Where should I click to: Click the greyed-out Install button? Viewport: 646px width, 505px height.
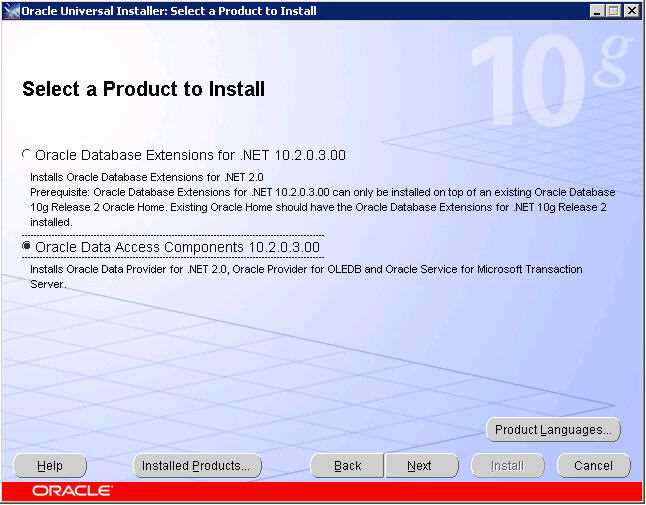pos(508,465)
